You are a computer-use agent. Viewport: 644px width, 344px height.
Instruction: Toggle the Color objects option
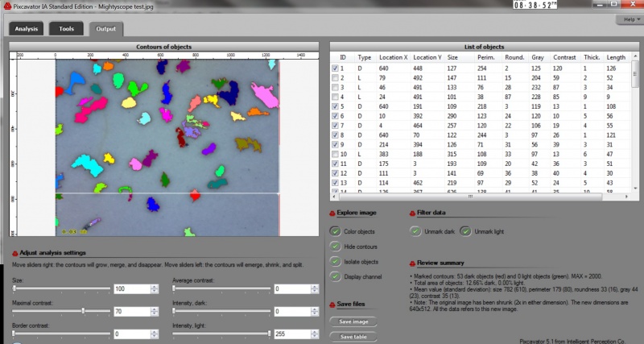[x=336, y=233]
